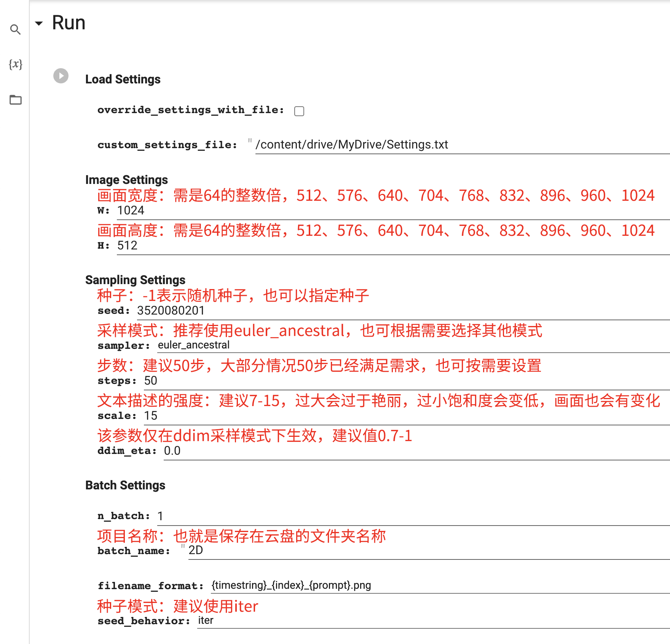This screenshot has width=670, height=644.
Task: Click the Sampling Settings heading
Action: (135, 280)
